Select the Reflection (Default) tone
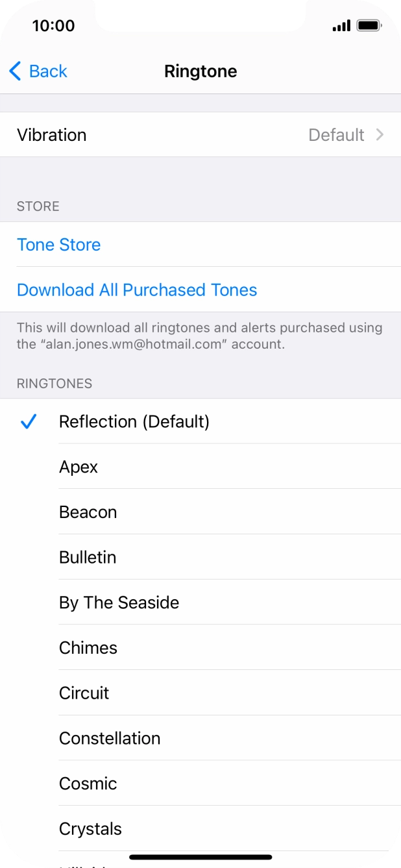This screenshot has width=401, height=868. (134, 421)
